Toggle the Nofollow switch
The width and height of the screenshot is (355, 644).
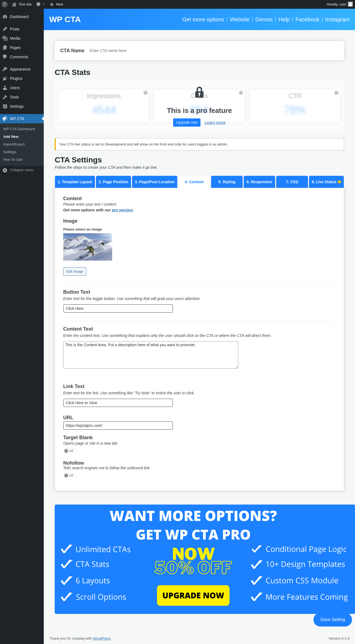point(69,476)
